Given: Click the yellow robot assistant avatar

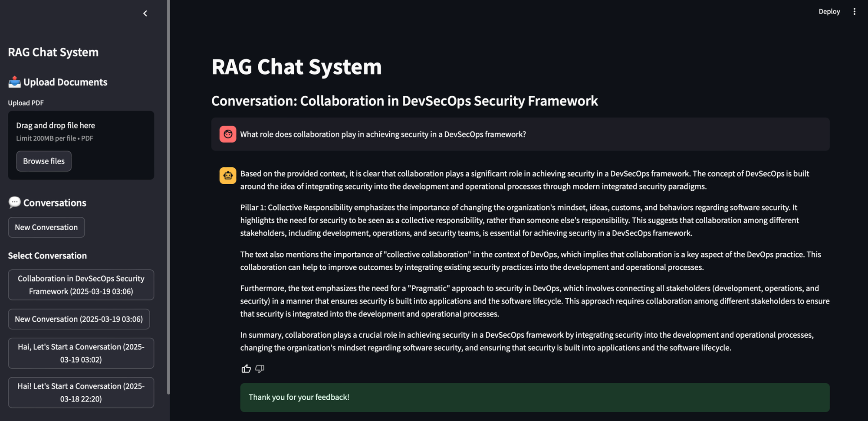Looking at the screenshot, I should point(228,176).
